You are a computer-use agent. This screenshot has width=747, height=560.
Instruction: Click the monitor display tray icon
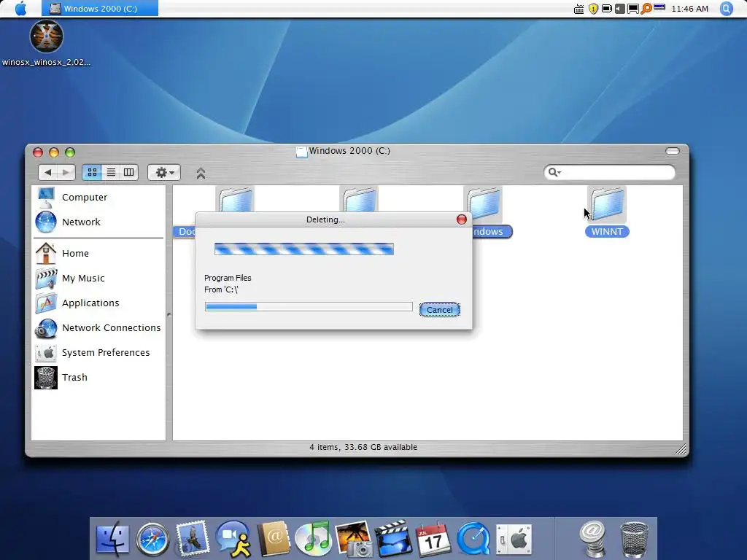[632, 9]
